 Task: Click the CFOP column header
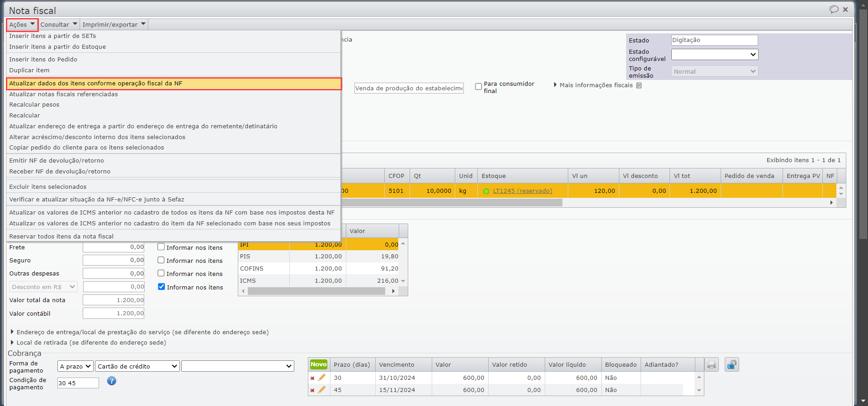(397, 176)
